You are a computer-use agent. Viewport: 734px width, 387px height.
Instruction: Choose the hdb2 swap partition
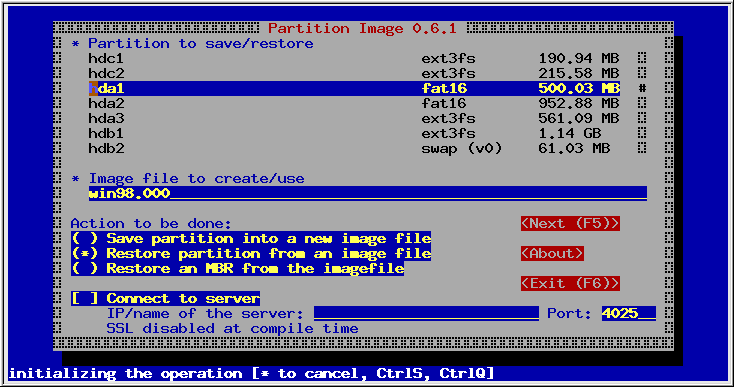(354, 148)
